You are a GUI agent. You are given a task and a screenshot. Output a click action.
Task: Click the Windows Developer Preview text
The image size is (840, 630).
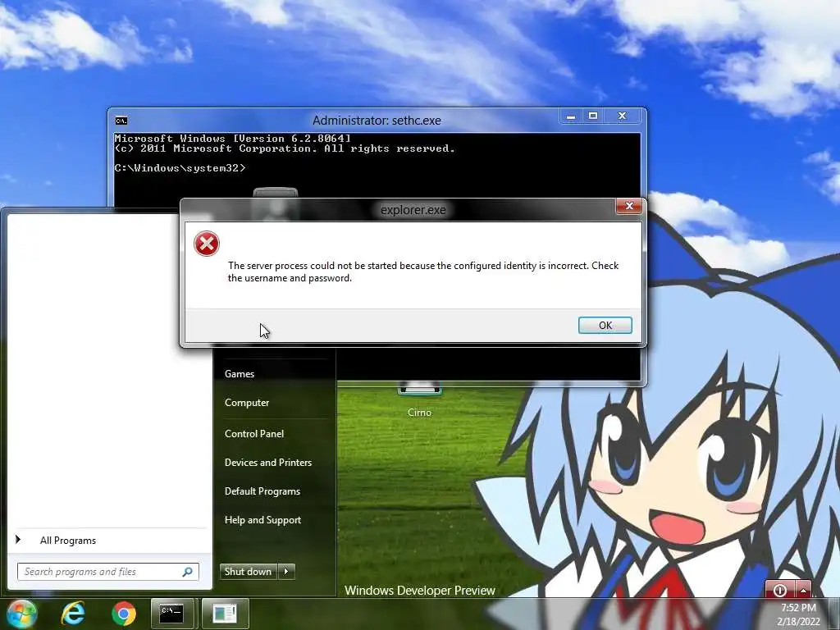(x=419, y=591)
